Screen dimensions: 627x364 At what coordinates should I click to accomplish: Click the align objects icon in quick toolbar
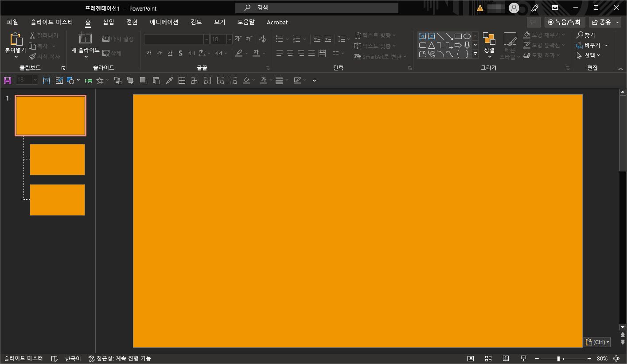pos(88,80)
